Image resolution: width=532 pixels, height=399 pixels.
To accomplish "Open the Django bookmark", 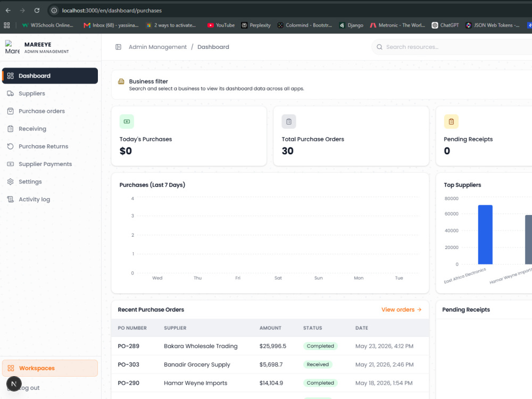I will click(x=351, y=25).
